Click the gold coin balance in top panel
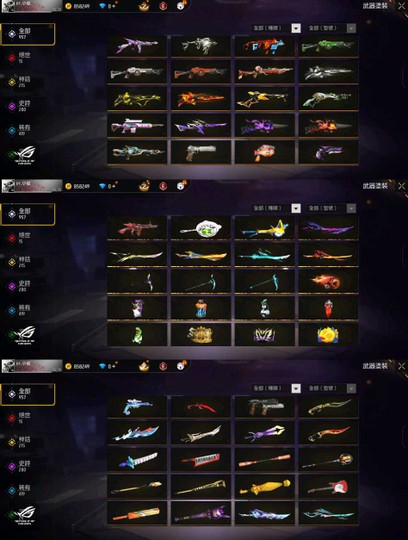408x540 pixels. (x=78, y=6)
